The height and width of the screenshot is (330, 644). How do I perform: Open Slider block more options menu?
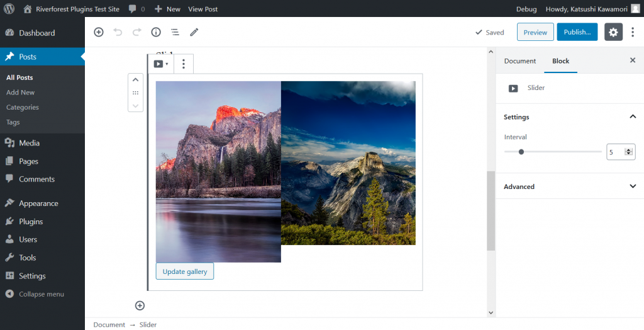coord(184,64)
